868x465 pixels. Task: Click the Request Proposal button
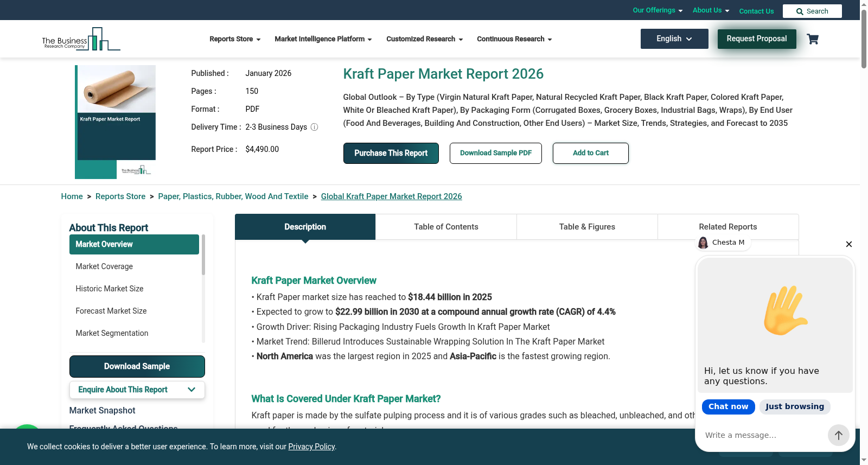(x=757, y=39)
